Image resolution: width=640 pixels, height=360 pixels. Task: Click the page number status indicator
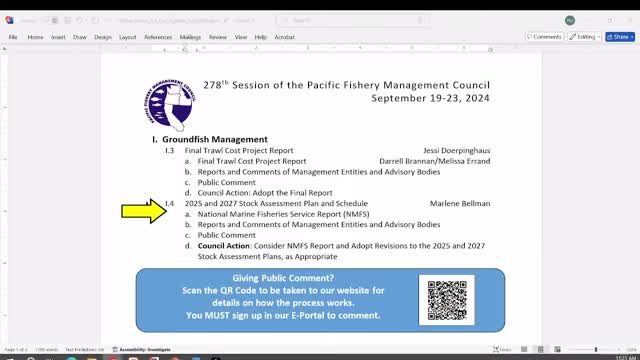pyautogui.click(x=16, y=349)
